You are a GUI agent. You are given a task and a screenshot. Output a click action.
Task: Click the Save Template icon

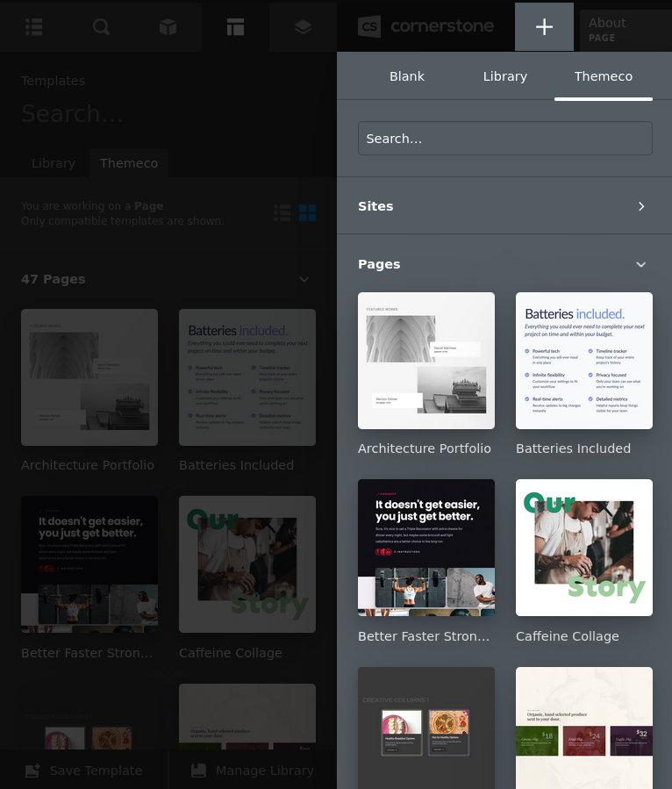tap(32, 771)
